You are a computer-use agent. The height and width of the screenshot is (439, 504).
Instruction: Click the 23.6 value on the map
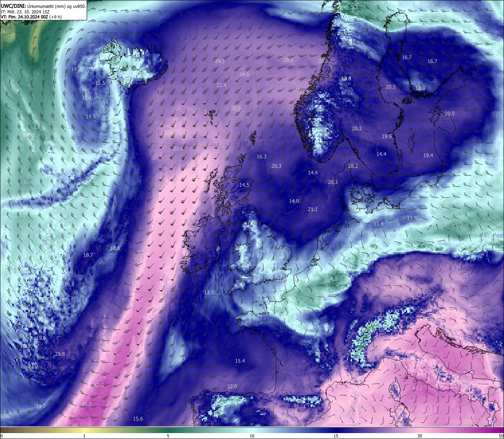coord(178,149)
